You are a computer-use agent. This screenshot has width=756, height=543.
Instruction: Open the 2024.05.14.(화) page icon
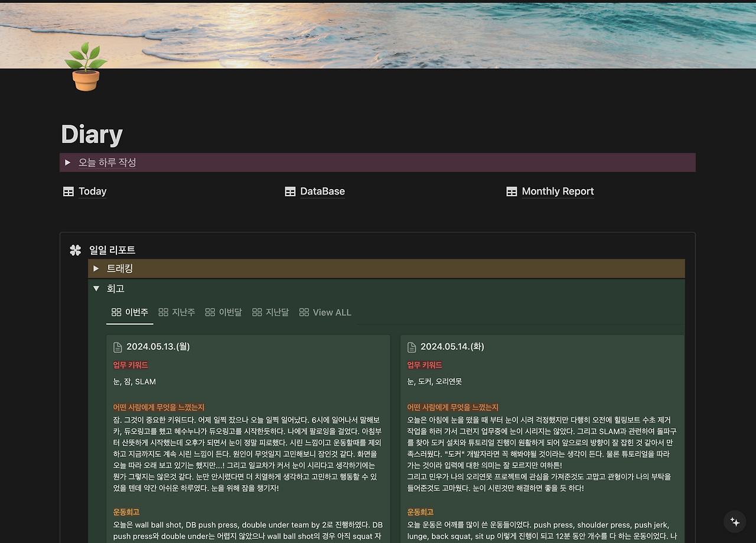pos(412,347)
